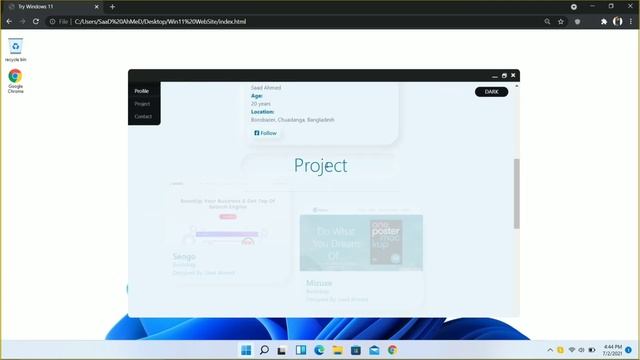Open the clock and date in tray
This screenshot has width=640, height=360.
pos(612,350)
